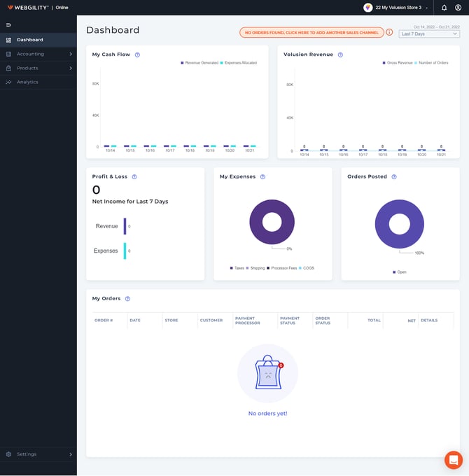Open the Last 7 Days date dropdown
This screenshot has height=476, width=469.
429,34
